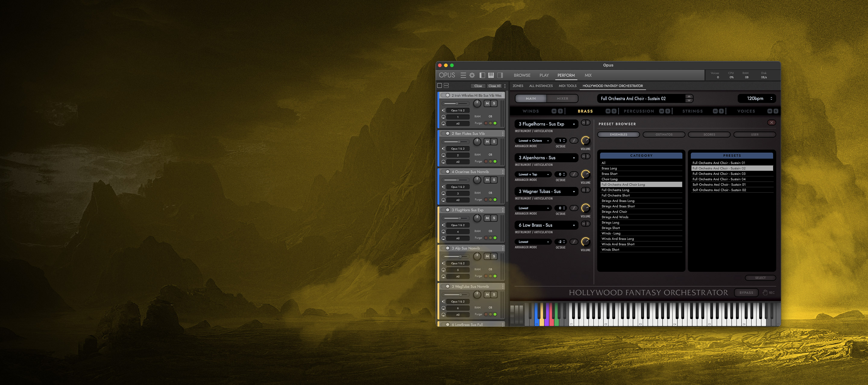Toggle the right sidebar panel icon
The height and width of the screenshot is (385, 868).
tap(500, 75)
